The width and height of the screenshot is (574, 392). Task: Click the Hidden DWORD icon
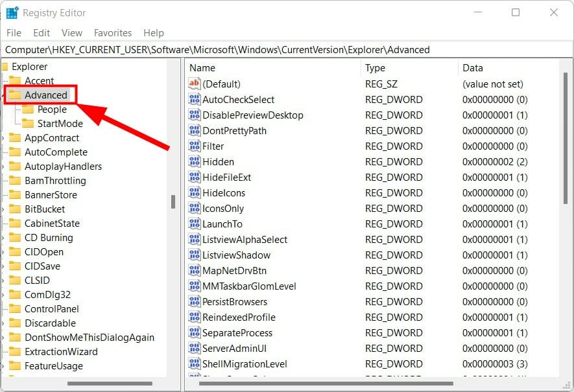tap(195, 161)
